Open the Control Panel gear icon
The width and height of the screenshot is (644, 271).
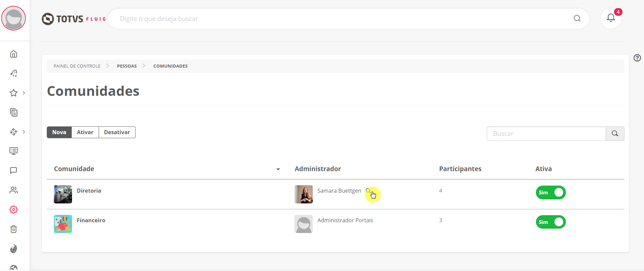[13, 210]
